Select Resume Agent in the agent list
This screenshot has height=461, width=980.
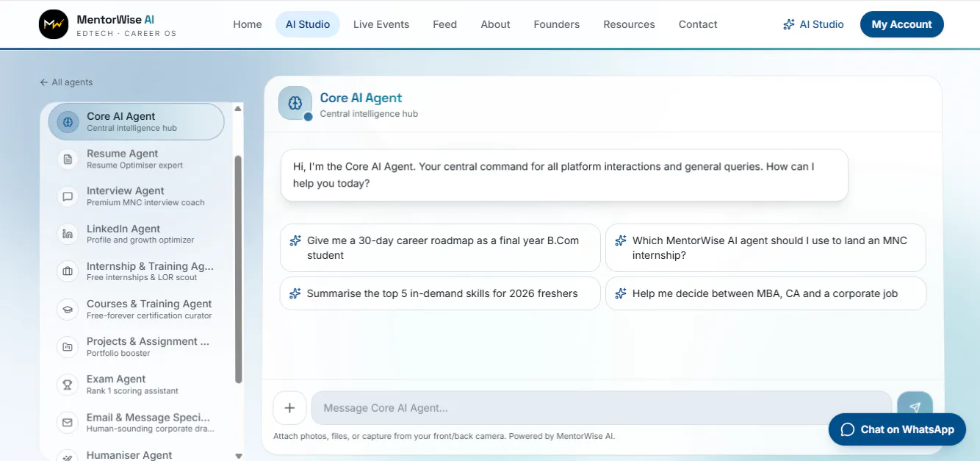click(137, 159)
